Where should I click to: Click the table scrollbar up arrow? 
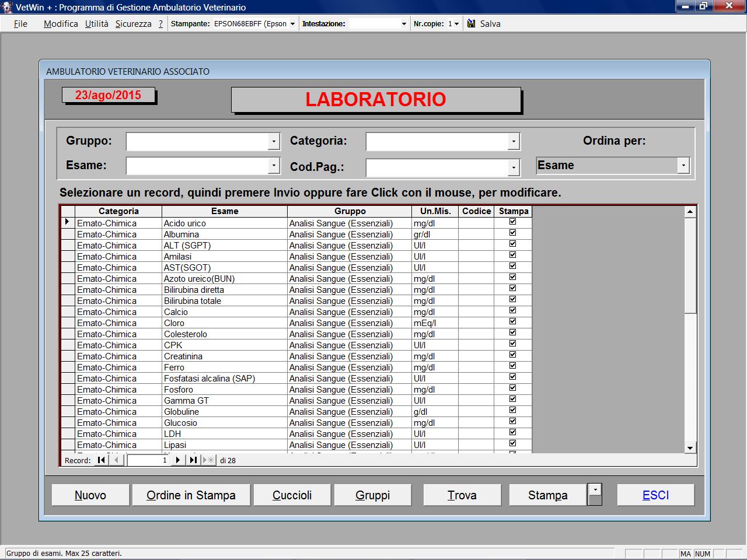click(690, 212)
